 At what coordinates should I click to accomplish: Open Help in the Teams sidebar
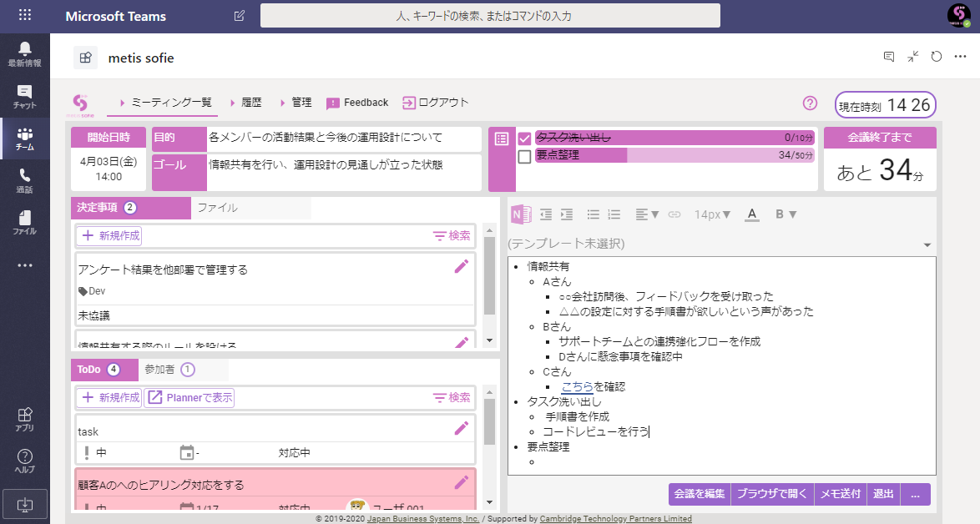pyautogui.click(x=25, y=461)
